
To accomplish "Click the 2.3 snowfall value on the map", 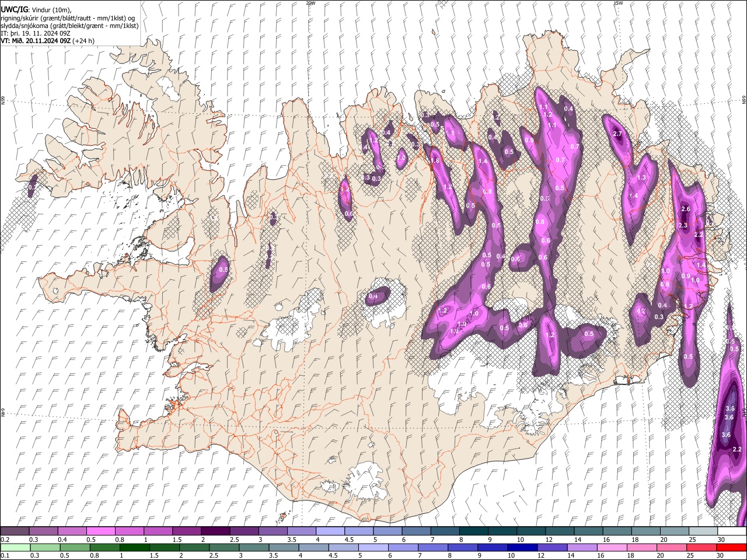I will [683, 225].
